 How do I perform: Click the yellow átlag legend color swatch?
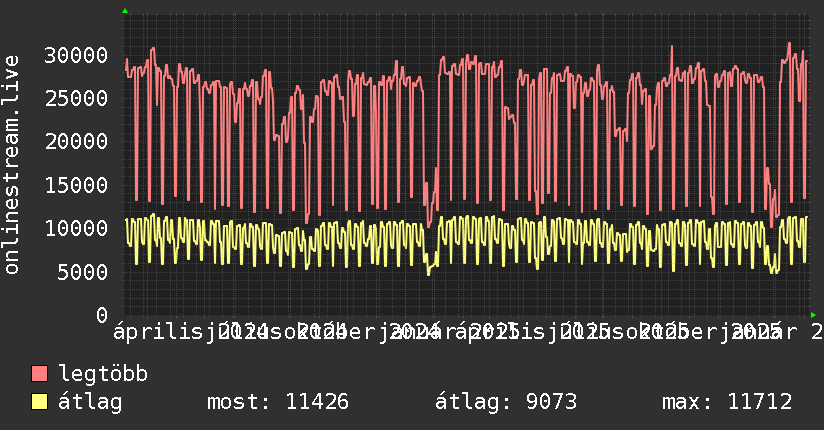[x=39, y=402]
